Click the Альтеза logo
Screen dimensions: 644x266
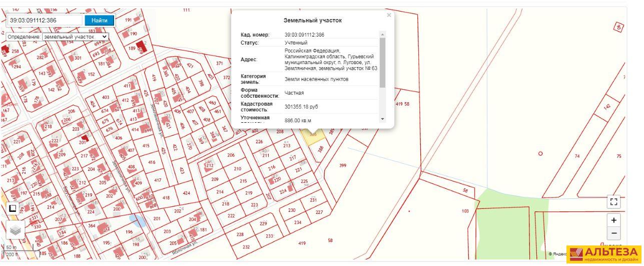click(x=604, y=254)
